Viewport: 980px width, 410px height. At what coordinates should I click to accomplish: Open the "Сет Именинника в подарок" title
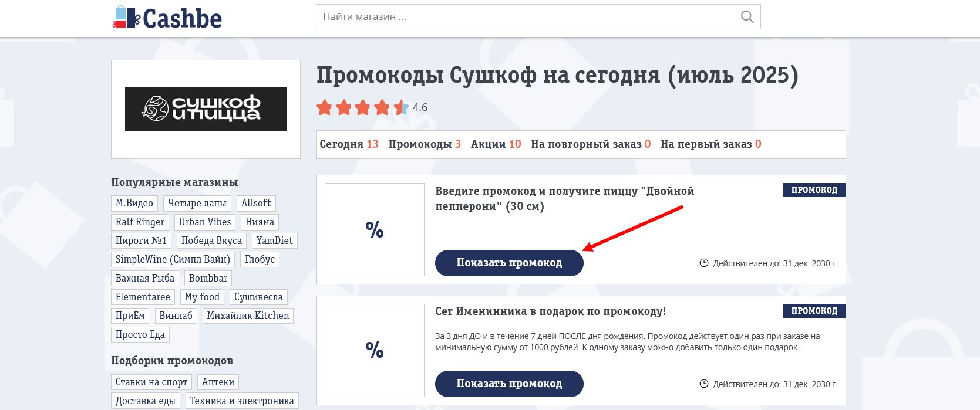tap(551, 311)
